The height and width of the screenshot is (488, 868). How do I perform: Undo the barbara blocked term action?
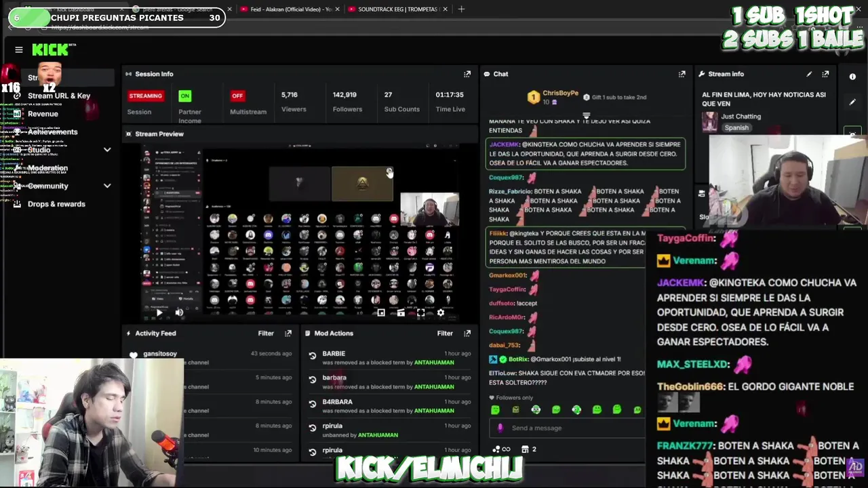pyautogui.click(x=313, y=380)
